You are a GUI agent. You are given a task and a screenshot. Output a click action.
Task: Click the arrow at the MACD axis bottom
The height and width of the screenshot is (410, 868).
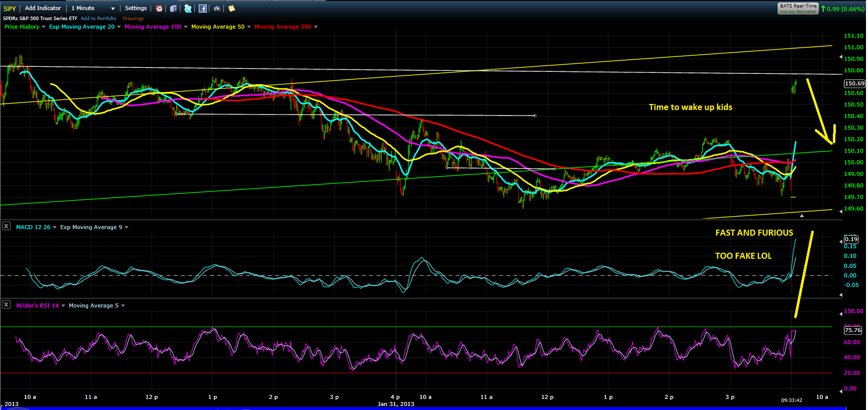coord(841,295)
